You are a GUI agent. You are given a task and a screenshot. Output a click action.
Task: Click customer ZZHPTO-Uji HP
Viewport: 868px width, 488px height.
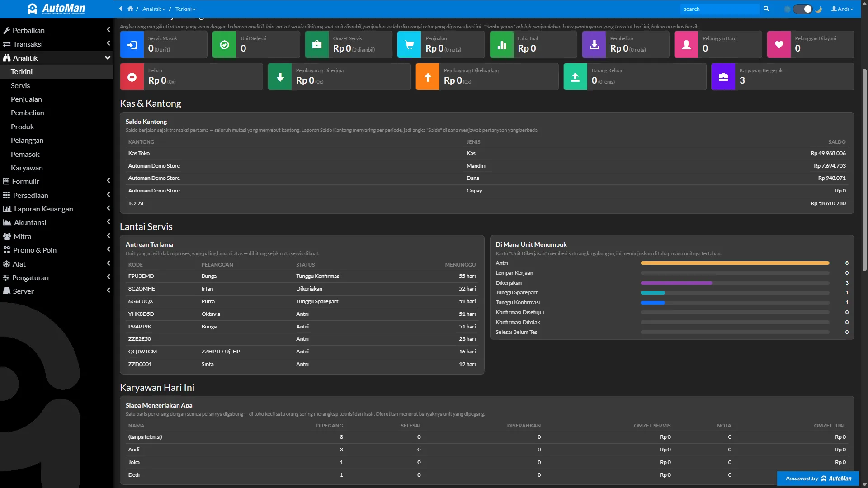coord(221,352)
